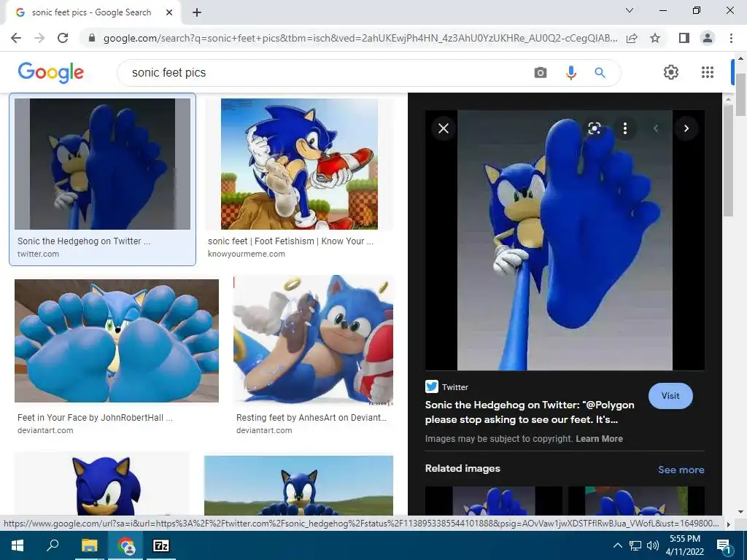Open the Polygon tweet title link
The image size is (747, 560).
530,413
